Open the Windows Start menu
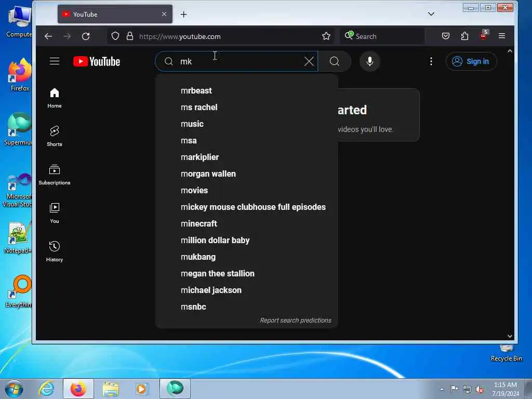 click(x=14, y=389)
